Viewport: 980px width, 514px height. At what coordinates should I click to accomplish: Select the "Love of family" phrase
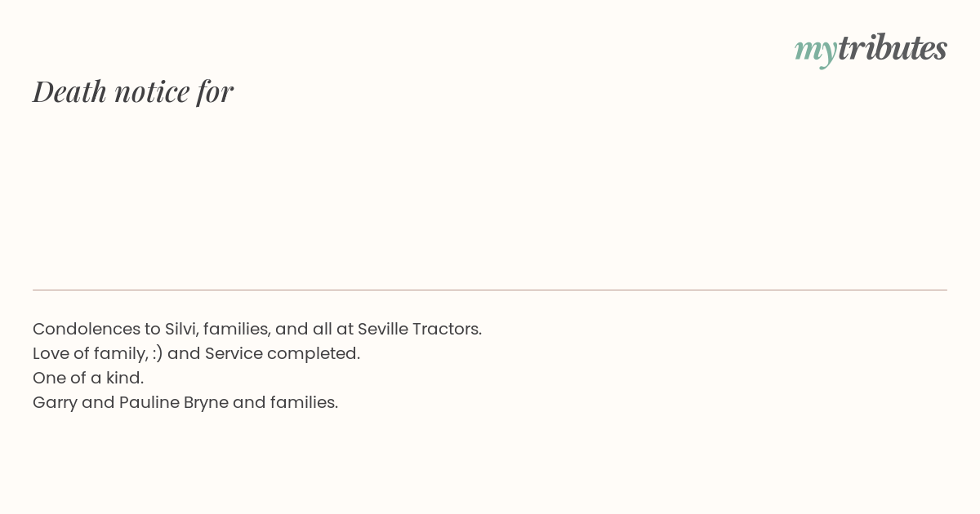click(x=89, y=353)
